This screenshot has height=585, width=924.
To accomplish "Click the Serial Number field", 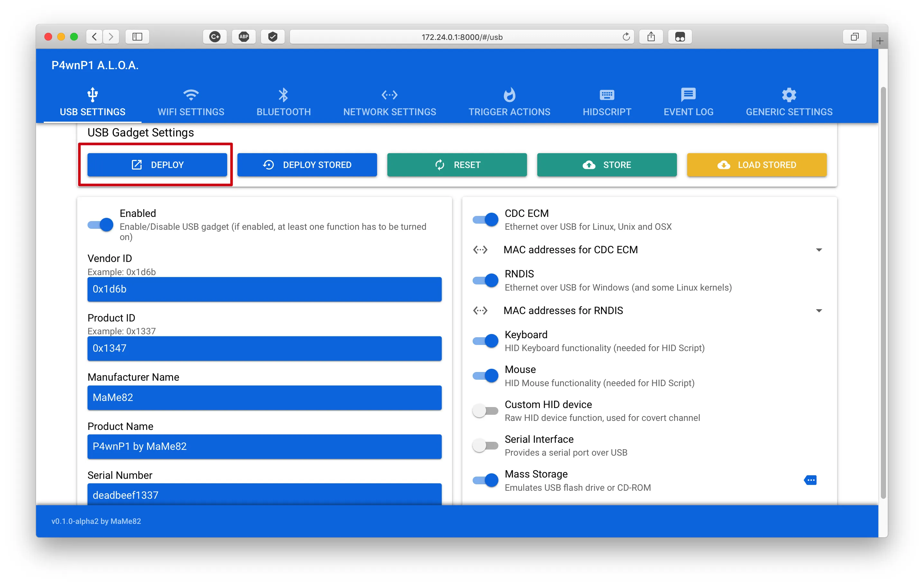I will point(264,494).
